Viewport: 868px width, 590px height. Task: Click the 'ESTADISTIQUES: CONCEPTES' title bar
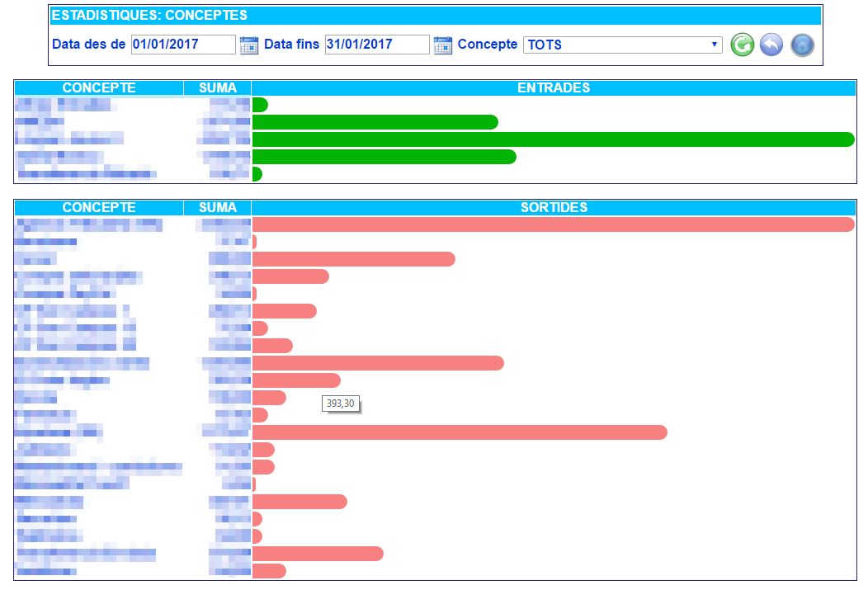[x=436, y=16]
